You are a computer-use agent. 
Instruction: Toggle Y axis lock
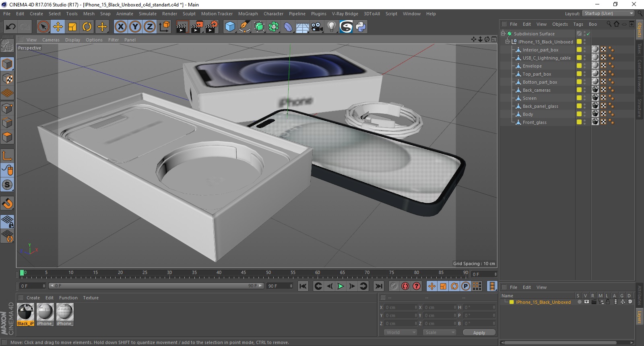tap(135, 27)
